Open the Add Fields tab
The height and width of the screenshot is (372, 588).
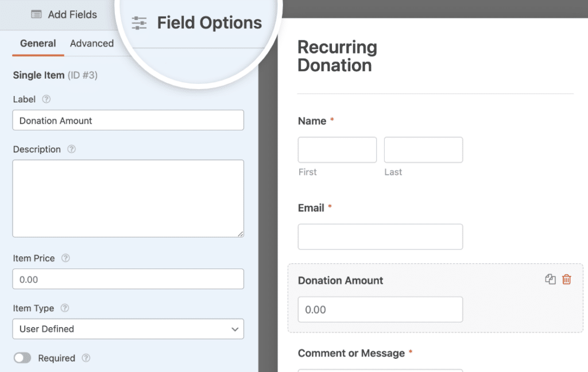(x=64, y=14)
